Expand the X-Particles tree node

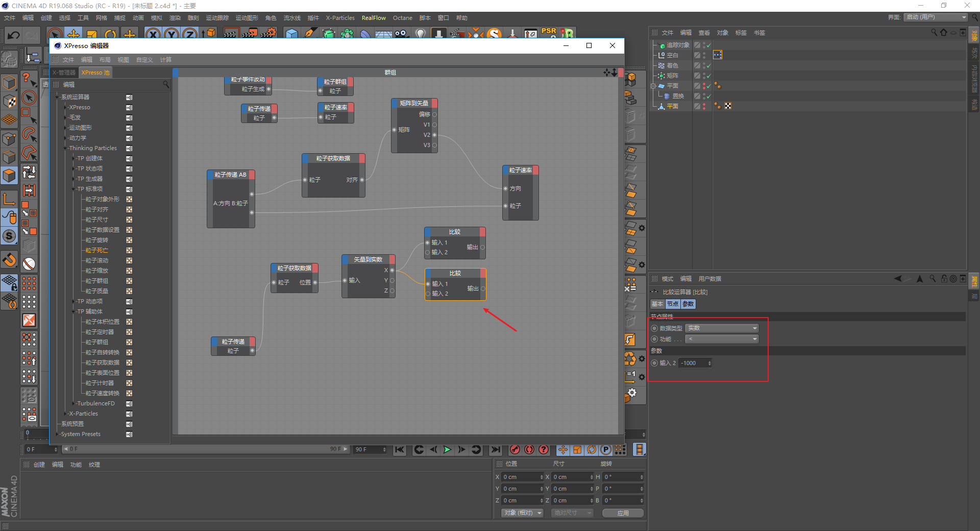(65, 414)
